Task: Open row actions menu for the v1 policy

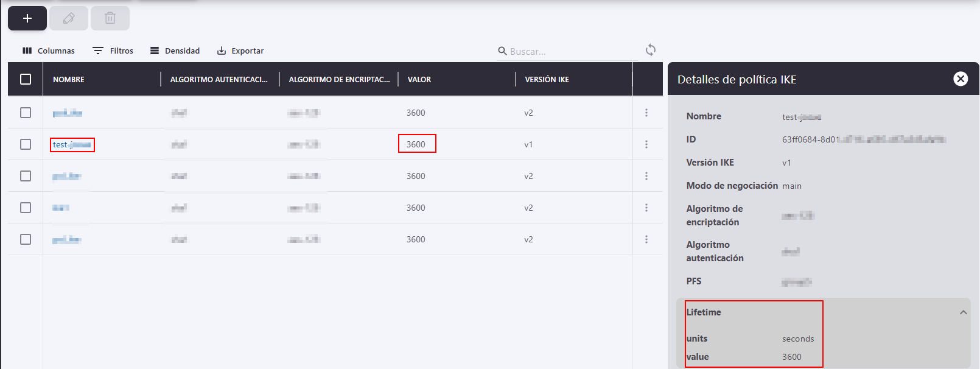Action: tap(646, 144)
